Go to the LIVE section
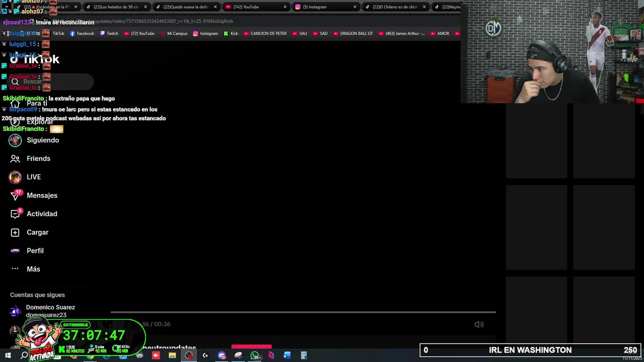Screen dimensions: 644x362 (25, 177)
